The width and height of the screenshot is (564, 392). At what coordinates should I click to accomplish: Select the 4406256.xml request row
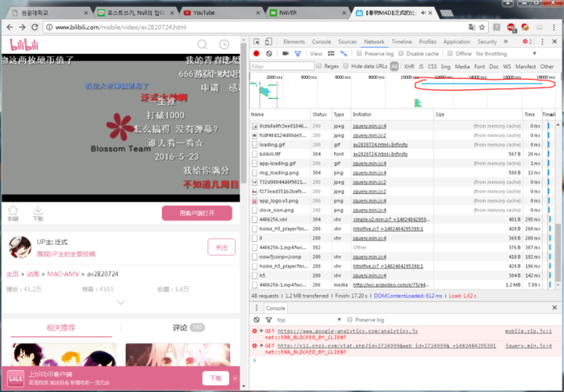(401, 219)
